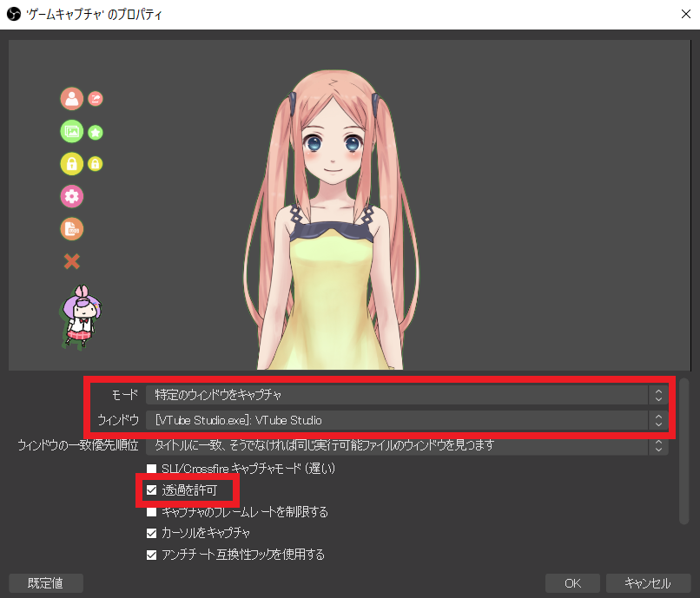
Task: Close the properties dialog with the X
Action: pyautogui.click(x=686, y=14)
